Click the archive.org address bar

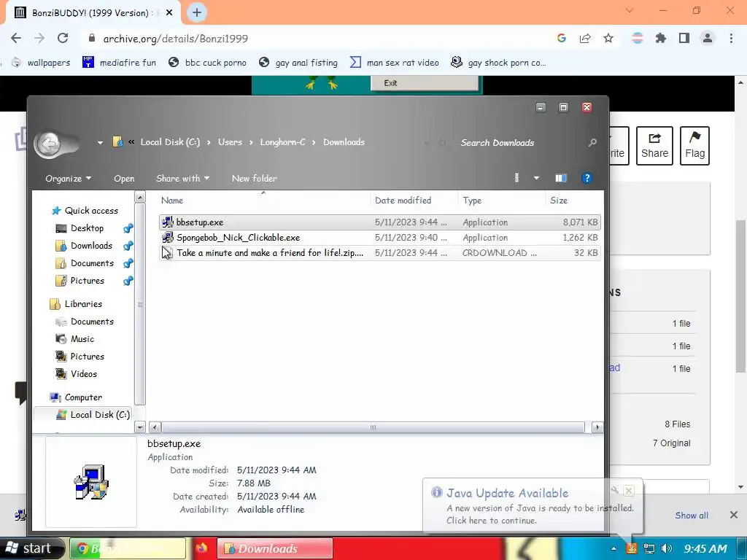(x=314, y=39)
